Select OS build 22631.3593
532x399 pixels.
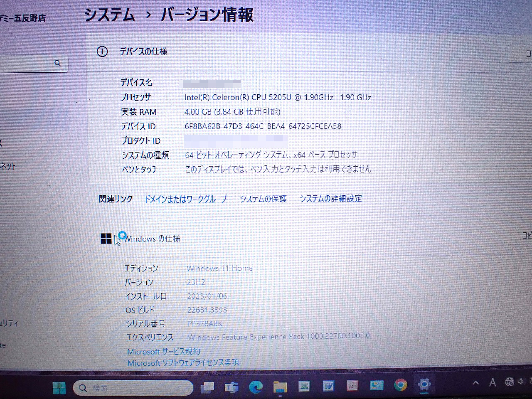[207, 310]
